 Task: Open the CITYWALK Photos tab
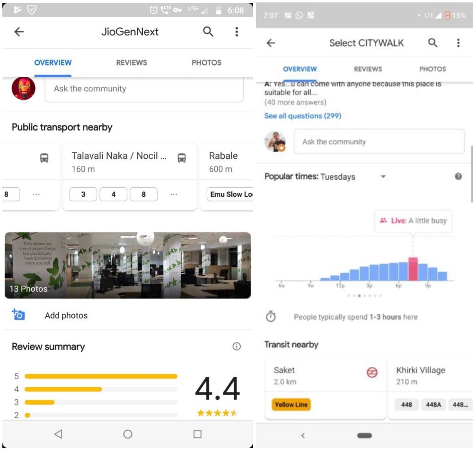432,69
